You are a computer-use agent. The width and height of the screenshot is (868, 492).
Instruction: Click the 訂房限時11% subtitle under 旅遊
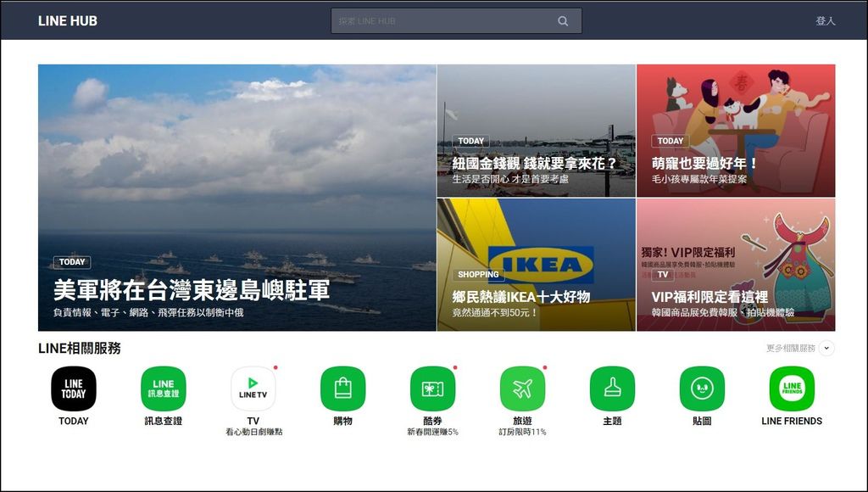(522, 432)
